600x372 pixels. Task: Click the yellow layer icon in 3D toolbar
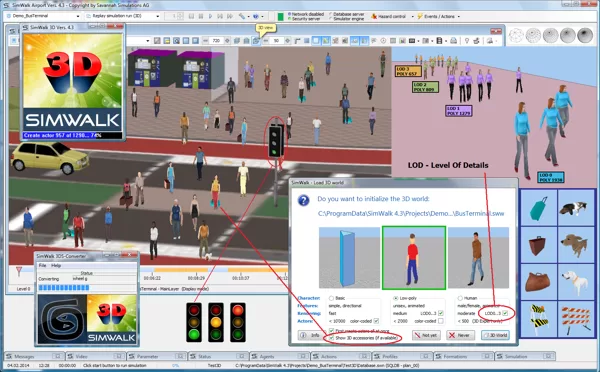pos(166,41)
